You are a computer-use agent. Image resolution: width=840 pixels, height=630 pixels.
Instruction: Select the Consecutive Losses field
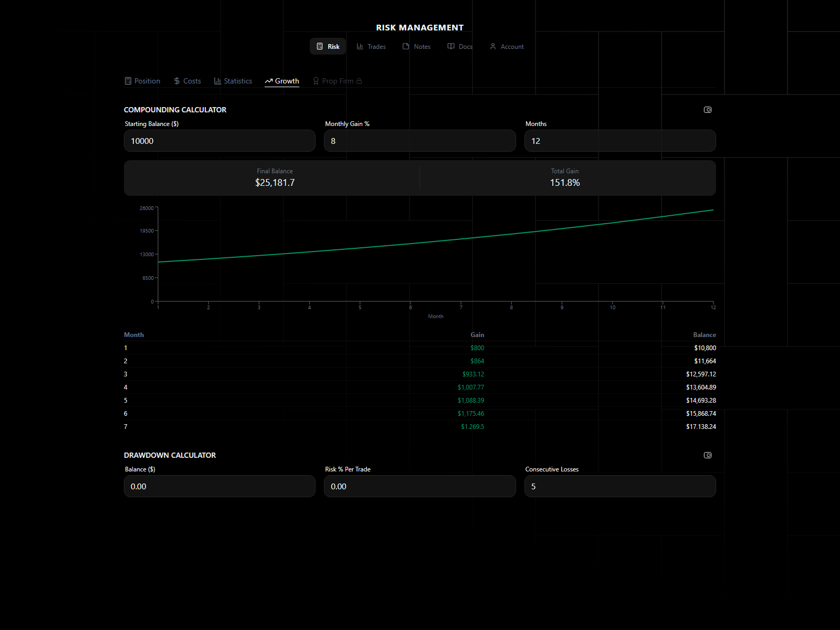tap(620, 486)
